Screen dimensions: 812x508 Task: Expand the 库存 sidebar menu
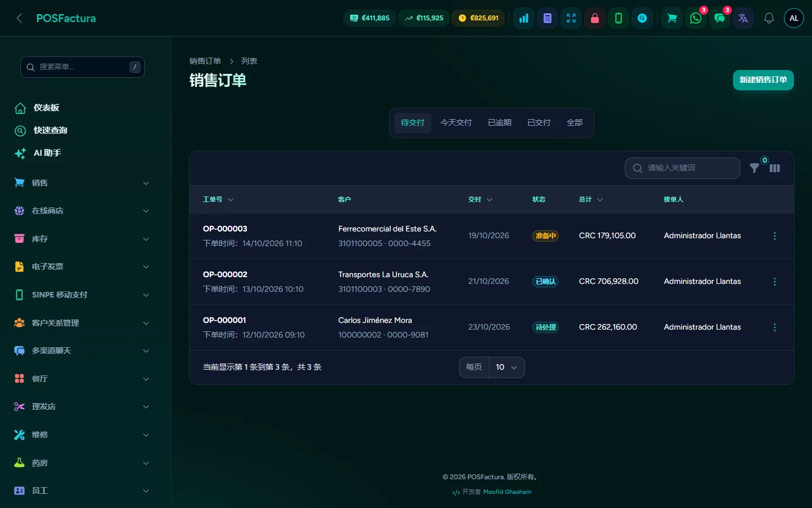coord(82,239)
